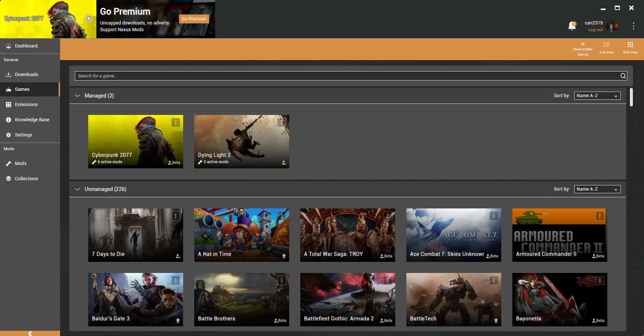This screenshot has width=644, height=336.
Task: Collapse the sidebar with the bottom arrow
Action: (x=30, y=333)
